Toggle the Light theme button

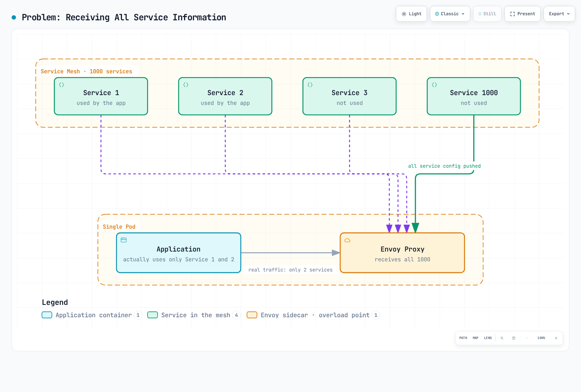click(411, 14)
